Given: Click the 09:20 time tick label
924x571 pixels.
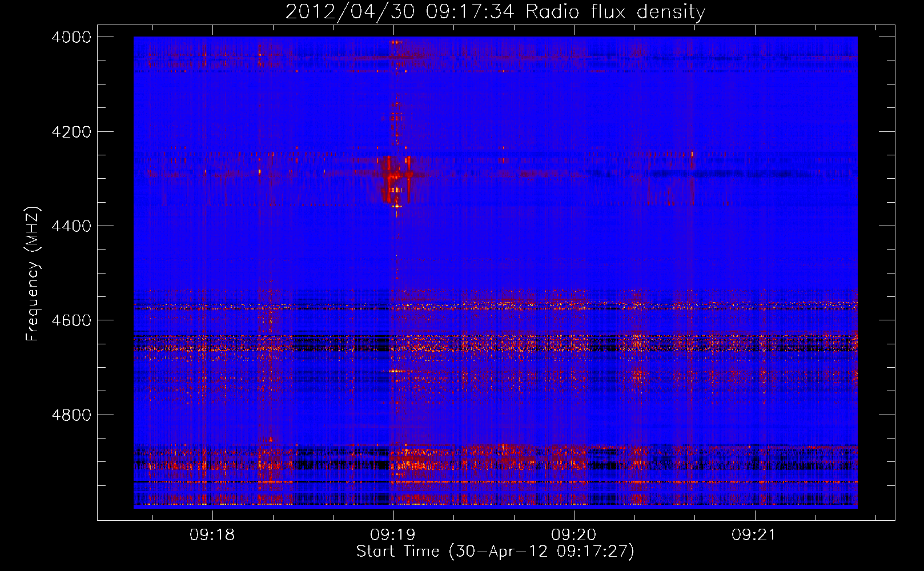Looking at the screenshot, I should 573,534.
